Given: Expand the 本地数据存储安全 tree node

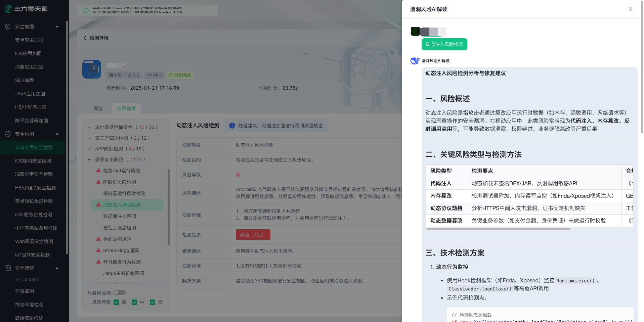Looking at the screenshot, I should [x=89, y=127].
